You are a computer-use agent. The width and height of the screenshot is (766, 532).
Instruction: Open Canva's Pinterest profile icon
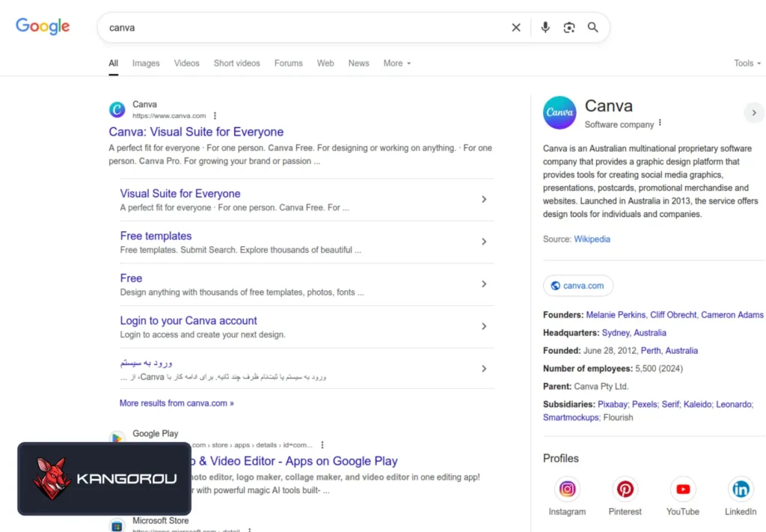(625, 489)
